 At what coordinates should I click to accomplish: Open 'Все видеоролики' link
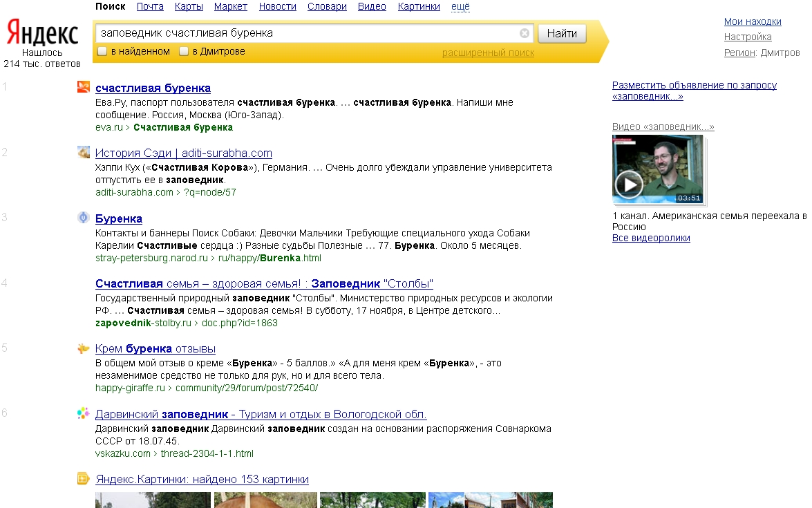651,238
